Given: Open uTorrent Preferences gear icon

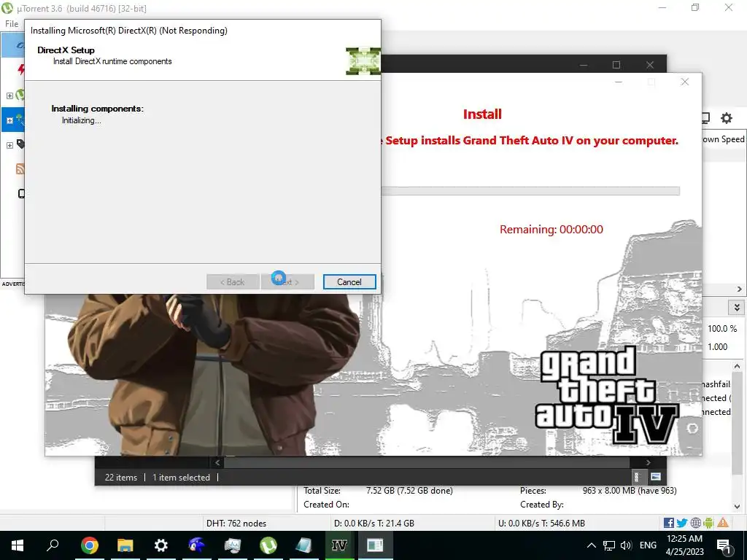Looking at the screenshot, I should (726, 117).
